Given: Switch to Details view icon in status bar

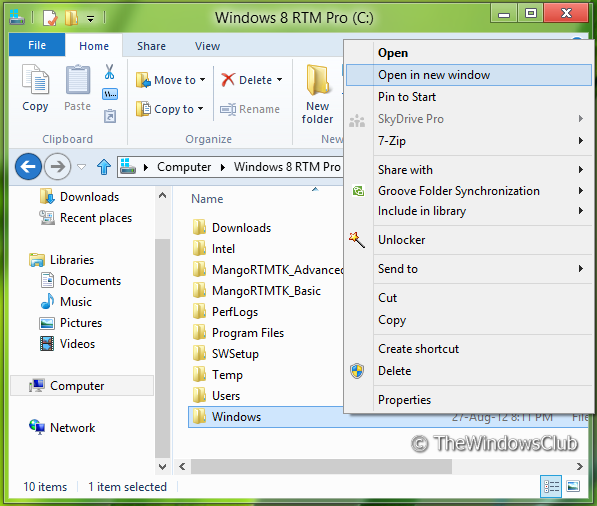Looking at the screenshot, I should pos(551,486).
